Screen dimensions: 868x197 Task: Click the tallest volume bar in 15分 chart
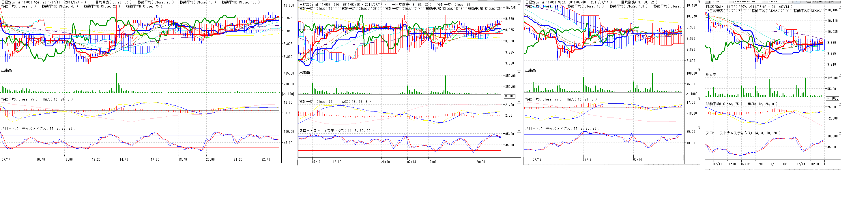[x=446, y=85]
